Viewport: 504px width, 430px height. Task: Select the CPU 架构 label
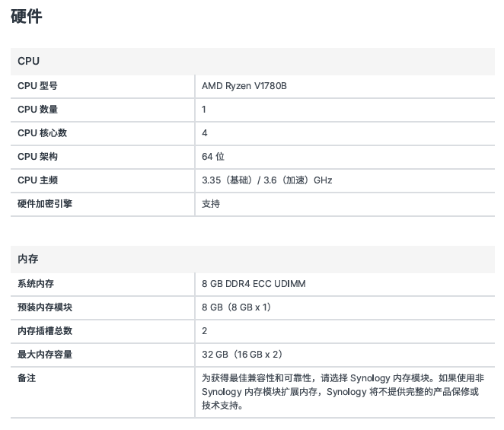pyautogui.click(x=37, y=157)
